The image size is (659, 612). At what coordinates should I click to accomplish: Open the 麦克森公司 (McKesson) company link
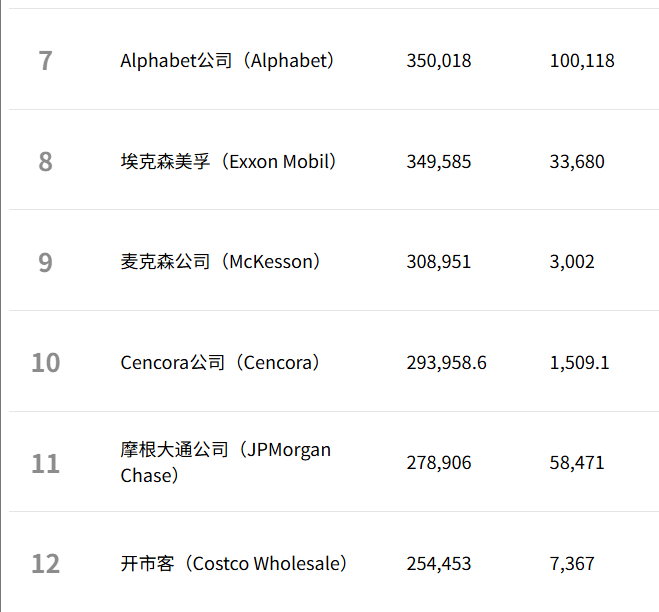click(x=220, y=261)
